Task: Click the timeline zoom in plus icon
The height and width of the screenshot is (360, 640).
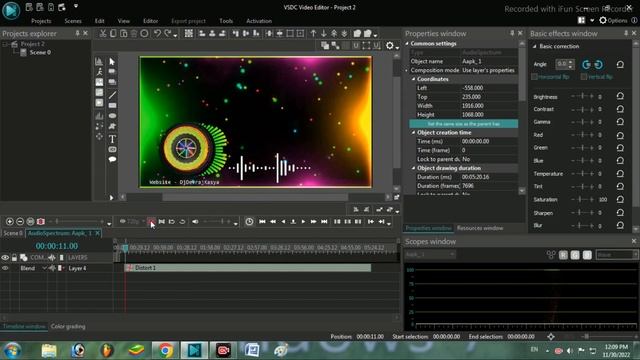Action: [x=10, y=222]
